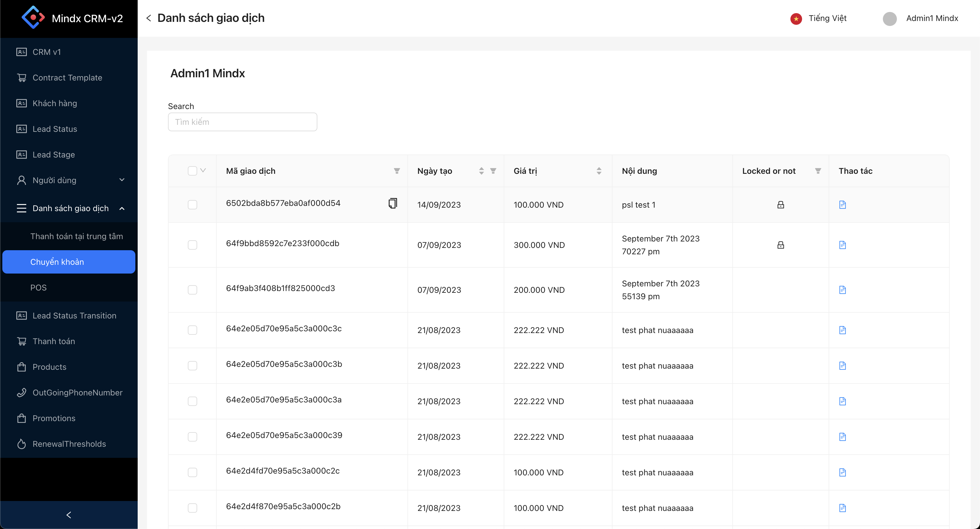The width and height of the screenshot is (980, 529).
Task: Sort by Ngày tạo column arrows
Action: pyautogui.click(x=481, y=171)
